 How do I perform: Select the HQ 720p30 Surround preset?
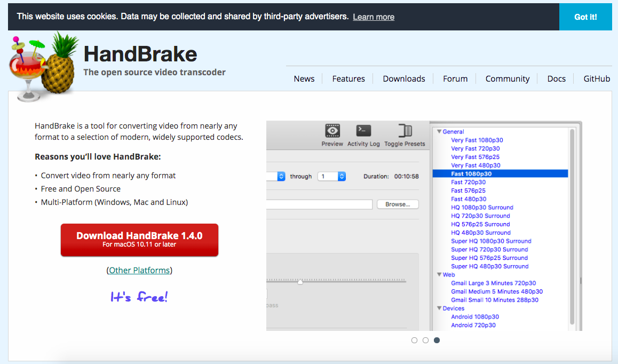[480, 216]
